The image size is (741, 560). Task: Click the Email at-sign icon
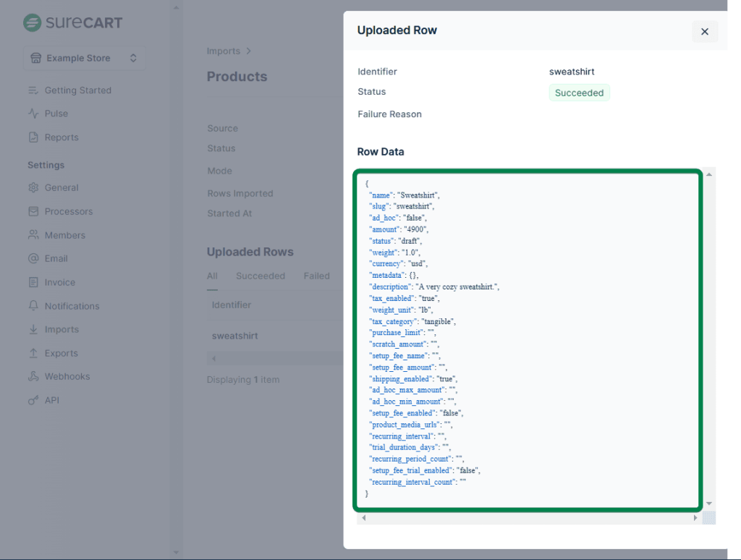point(33,258)
